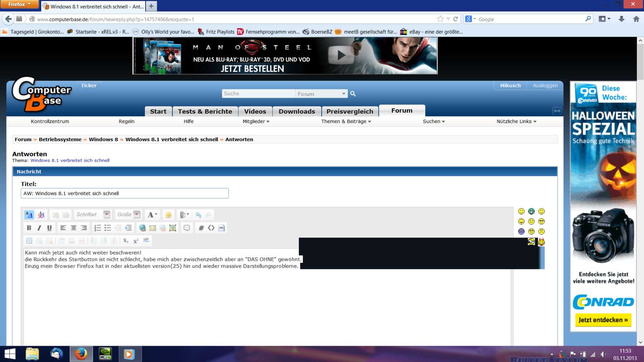Open the Tests & Berichte tab
Screen dimensions: 644x362
click(205, 111)
